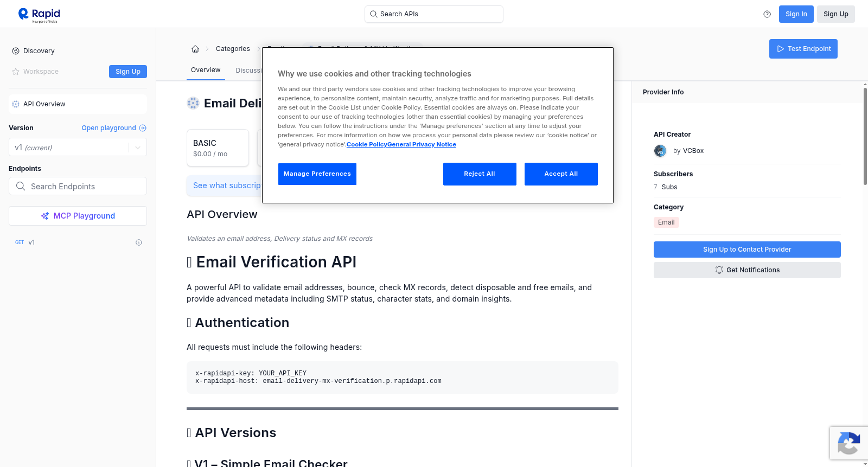Click the Workspace star icon
Screen dimensions: 868x467
pos(16,72)
